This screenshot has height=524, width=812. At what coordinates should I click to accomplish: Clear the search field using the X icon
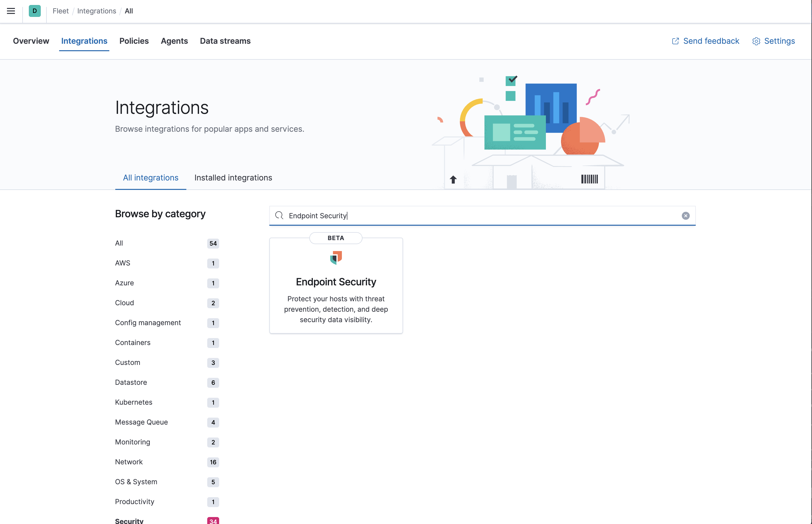(x=686, y=216)
